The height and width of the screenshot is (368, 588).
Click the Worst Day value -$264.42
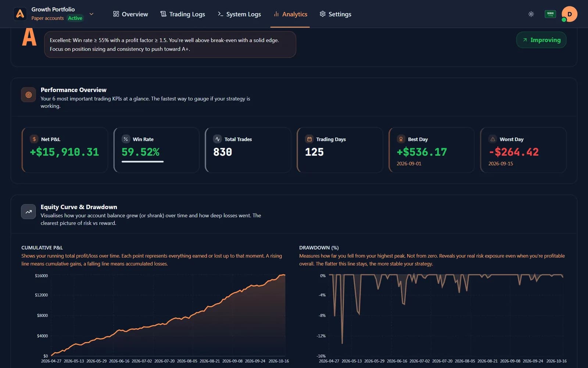(x=514, y=152)
